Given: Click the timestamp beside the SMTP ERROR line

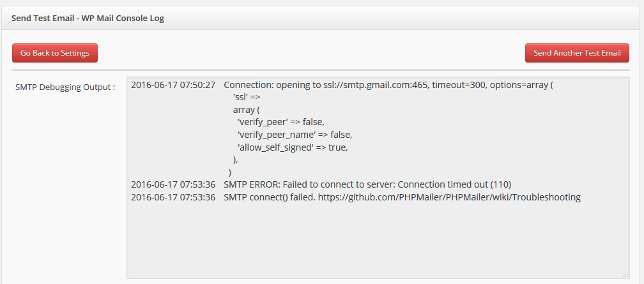Looking at the screenshot, I should (x=173, y=184).
